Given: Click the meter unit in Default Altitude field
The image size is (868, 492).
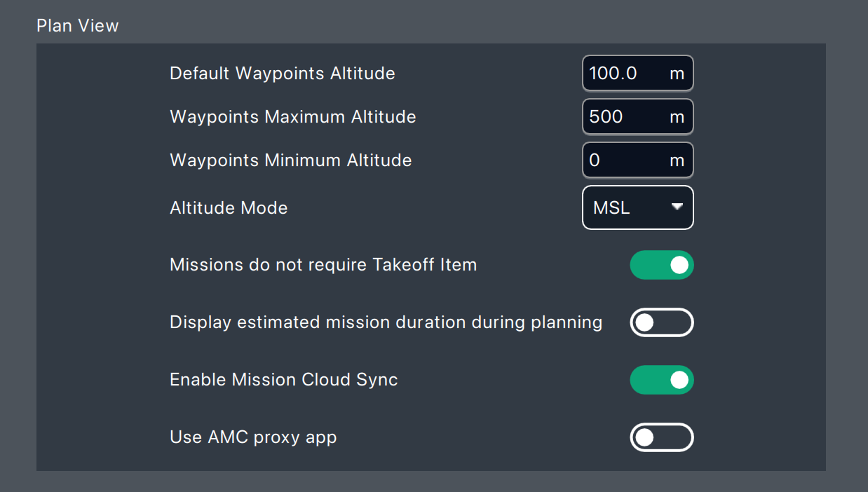Looking at the screenshot, I should coord(677,74).
